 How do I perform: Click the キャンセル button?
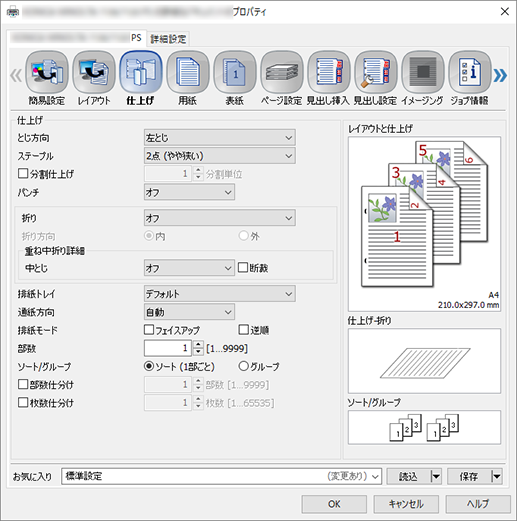pyautogui.click(x=406, y=504)
